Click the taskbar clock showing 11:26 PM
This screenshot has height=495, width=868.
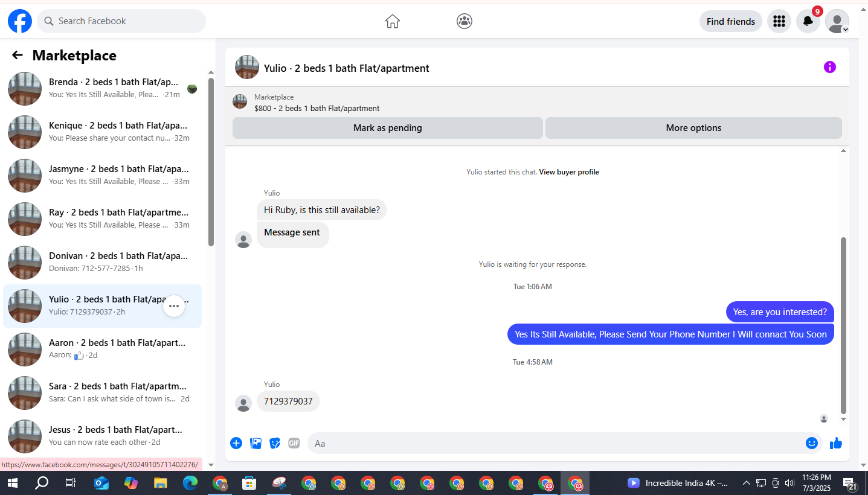point(817,483)
